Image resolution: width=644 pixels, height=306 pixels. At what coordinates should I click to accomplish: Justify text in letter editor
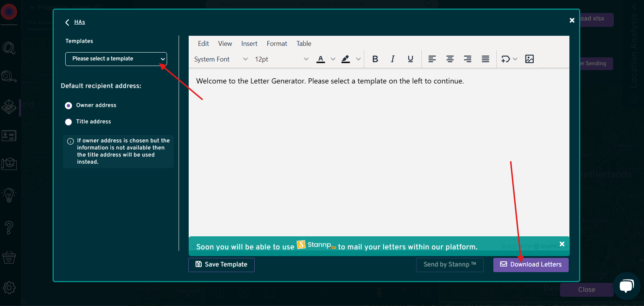485,59
